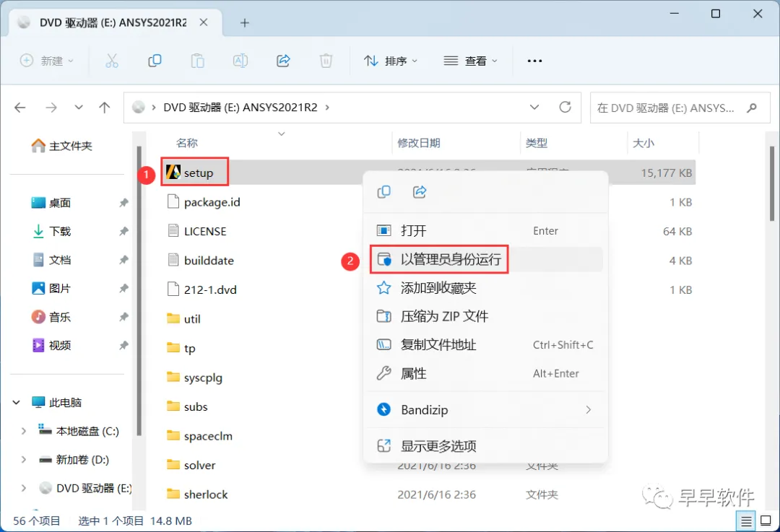Select the setup application icon
780x532 pixels.
(x=173, y=172)
